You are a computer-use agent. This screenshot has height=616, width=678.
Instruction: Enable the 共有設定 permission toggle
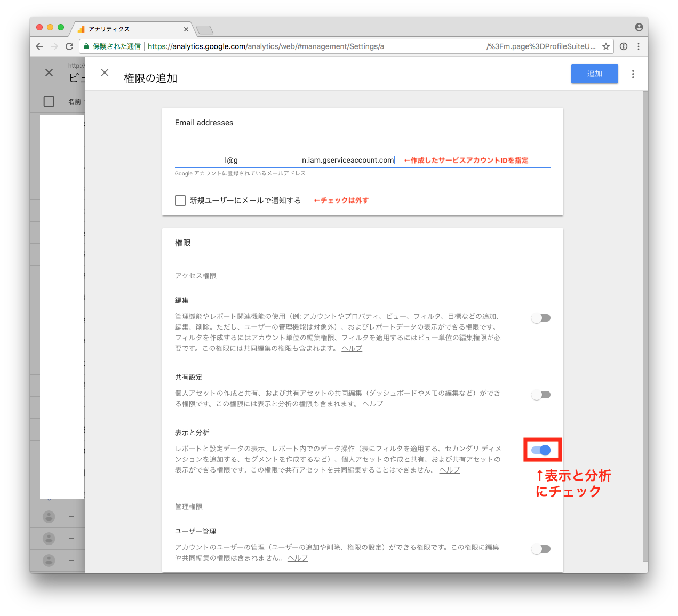point(540,395)
